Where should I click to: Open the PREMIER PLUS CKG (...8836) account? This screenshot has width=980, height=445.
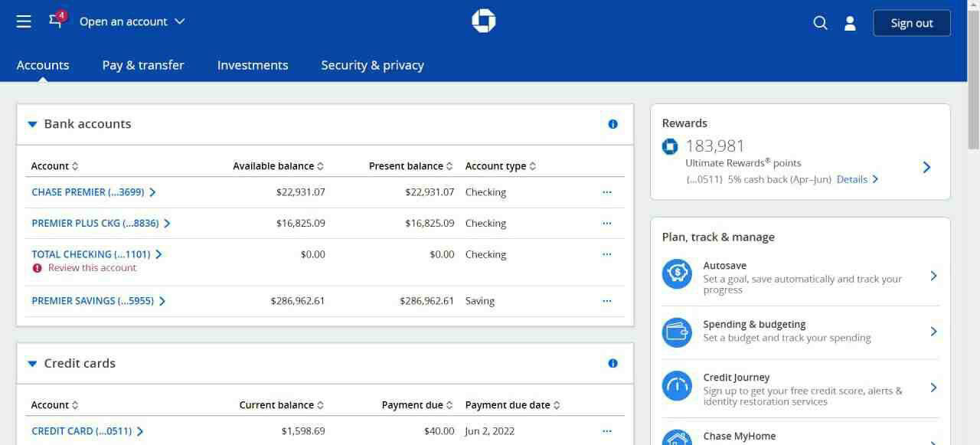click(101, 224)
